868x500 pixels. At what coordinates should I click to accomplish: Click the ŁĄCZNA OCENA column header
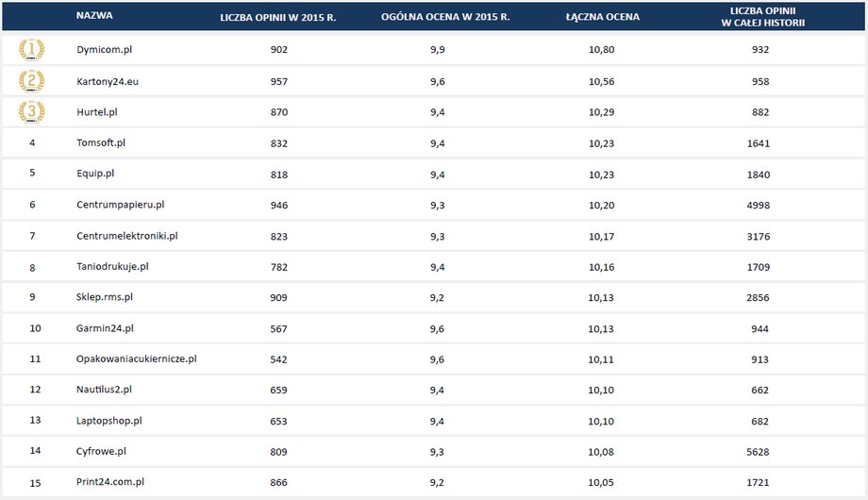602,17
